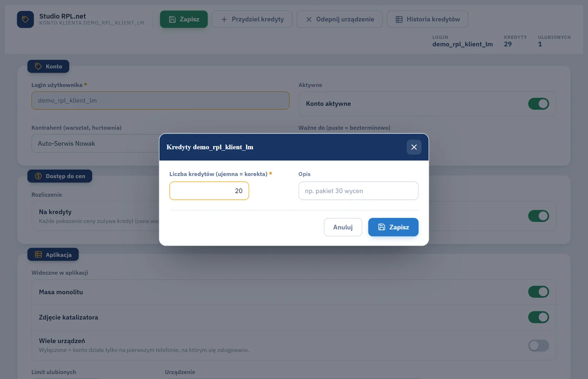
Task: Click Anuluj in the dialog
Action: pyautogui.click(x=343, y=227)
